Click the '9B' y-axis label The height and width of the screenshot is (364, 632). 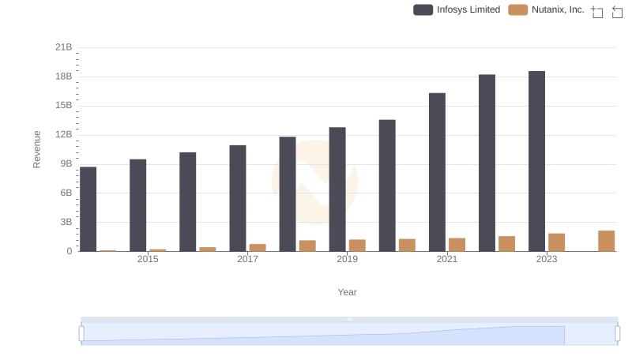coord(66,164)
